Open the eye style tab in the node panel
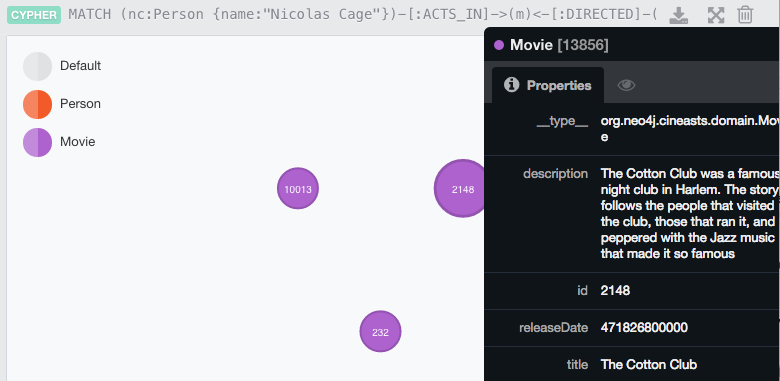Screen dimensions: 780x381 tap(626, 85)
